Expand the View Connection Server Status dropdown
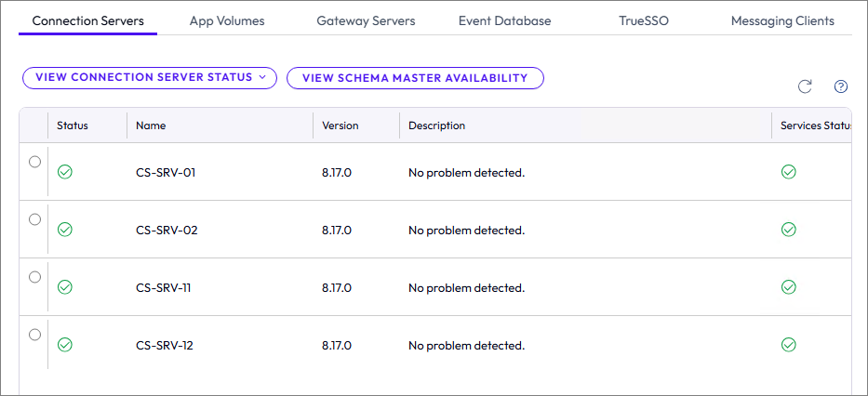This screenshot has width=868, height=396. pyautogui.click(x=150, y=78)
